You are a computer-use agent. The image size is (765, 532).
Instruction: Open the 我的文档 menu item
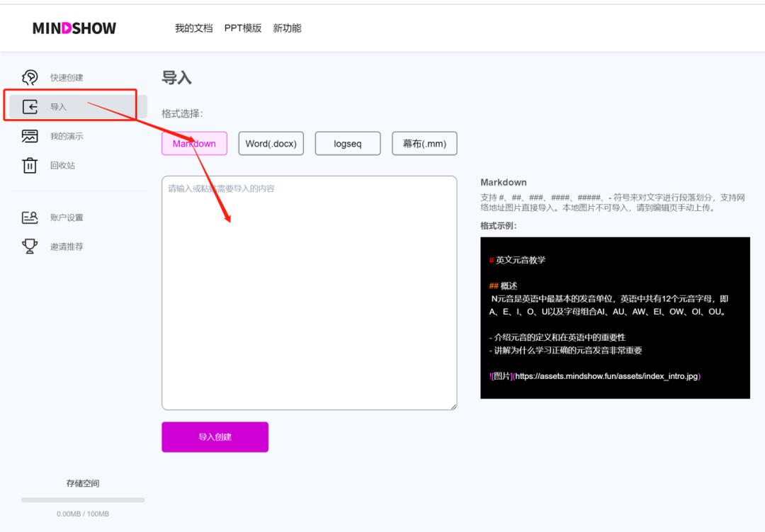(x=193, y=28)
